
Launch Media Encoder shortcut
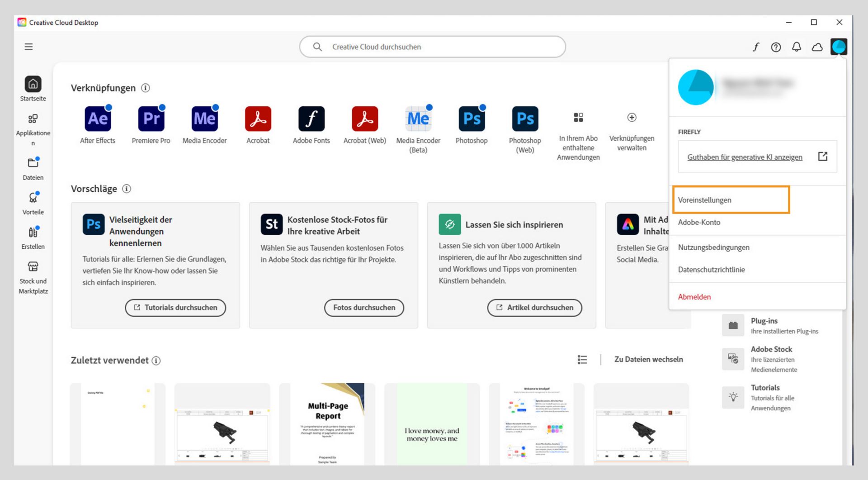[204, 119]
